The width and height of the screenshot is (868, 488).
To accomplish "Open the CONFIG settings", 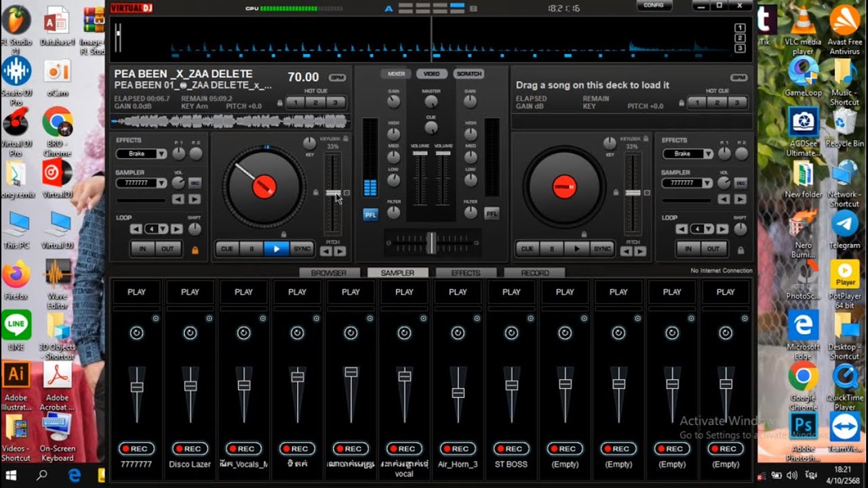I will pyautogui.click(x=654, y=5).
